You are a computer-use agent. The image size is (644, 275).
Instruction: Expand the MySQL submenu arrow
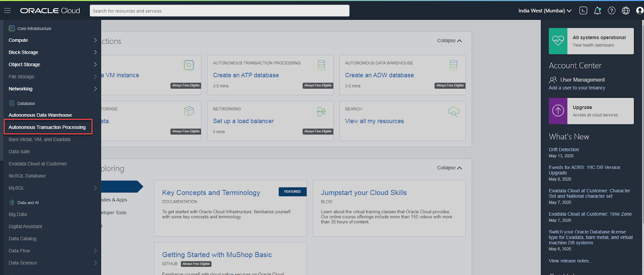point(95,188)
